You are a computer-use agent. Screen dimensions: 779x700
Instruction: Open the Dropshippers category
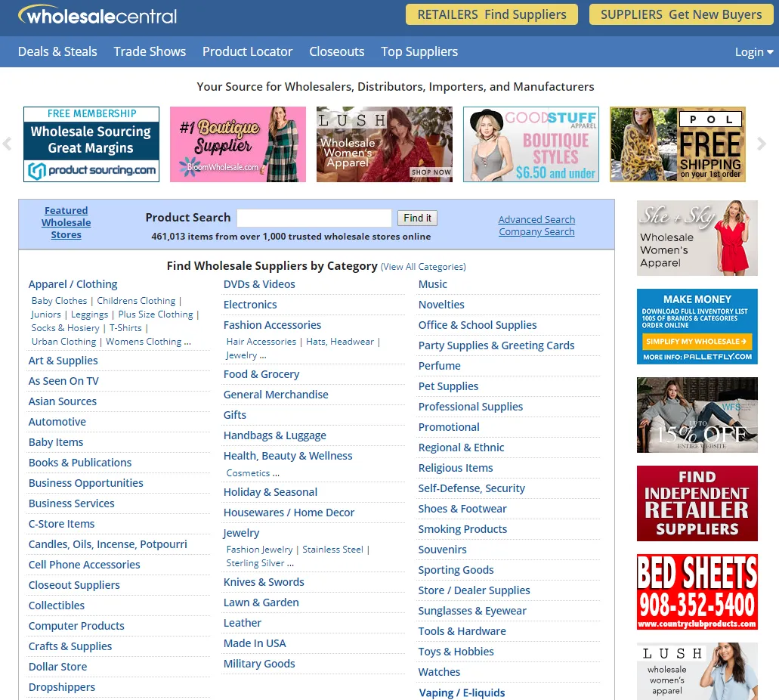62,687
